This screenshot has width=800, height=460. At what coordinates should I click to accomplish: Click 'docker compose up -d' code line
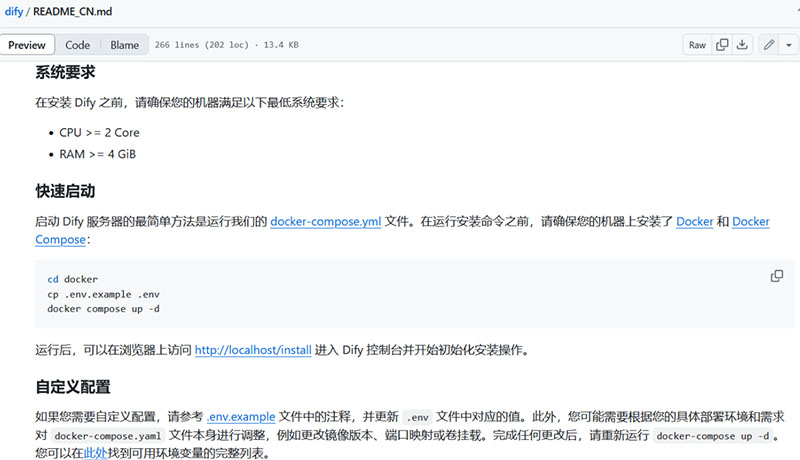click(104, 309)
